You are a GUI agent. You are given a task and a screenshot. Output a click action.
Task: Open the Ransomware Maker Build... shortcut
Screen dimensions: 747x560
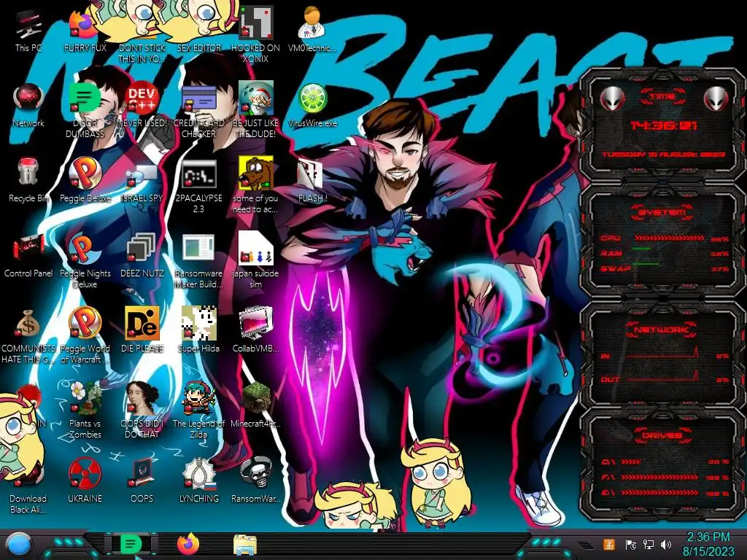(x=198, y=249)
